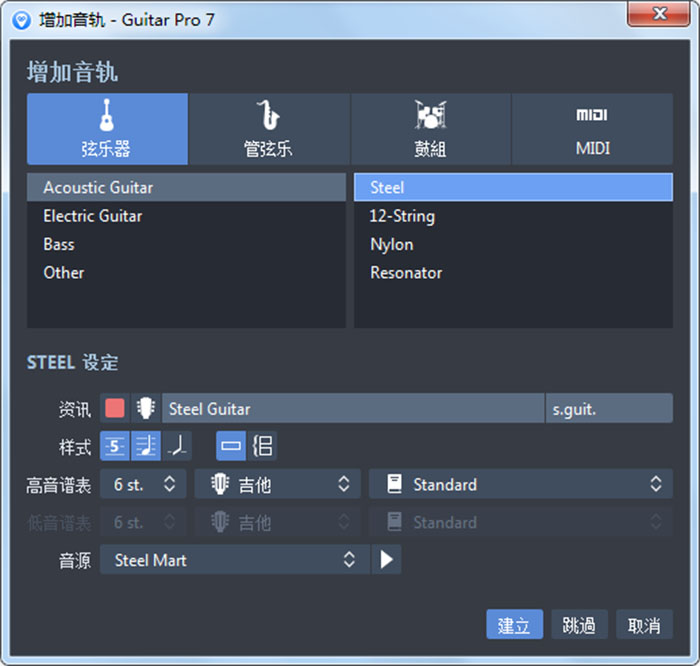Open the Steel Mart sound source dropdown
This screenshot has width=700, height=666.
click(x=235, y=559)
